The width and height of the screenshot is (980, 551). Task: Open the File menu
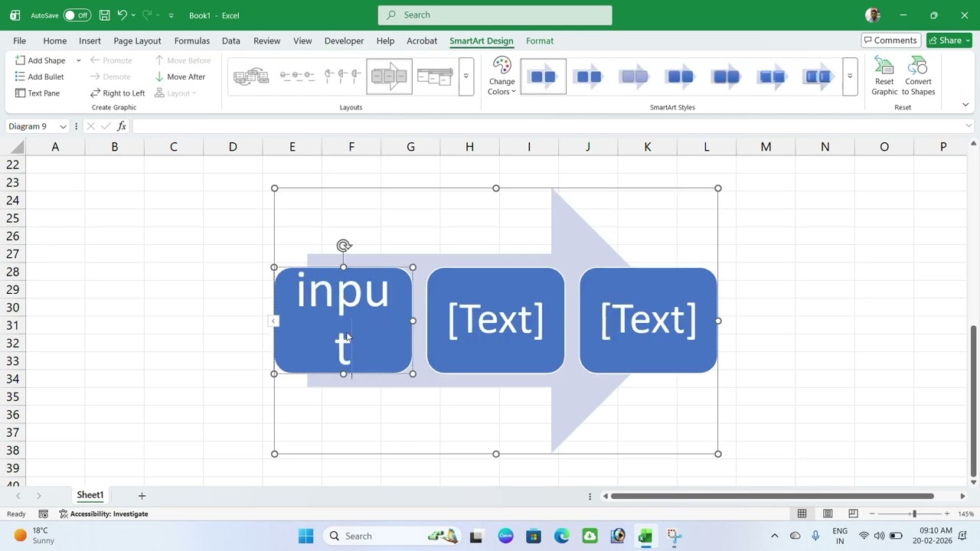pos(19,41)
